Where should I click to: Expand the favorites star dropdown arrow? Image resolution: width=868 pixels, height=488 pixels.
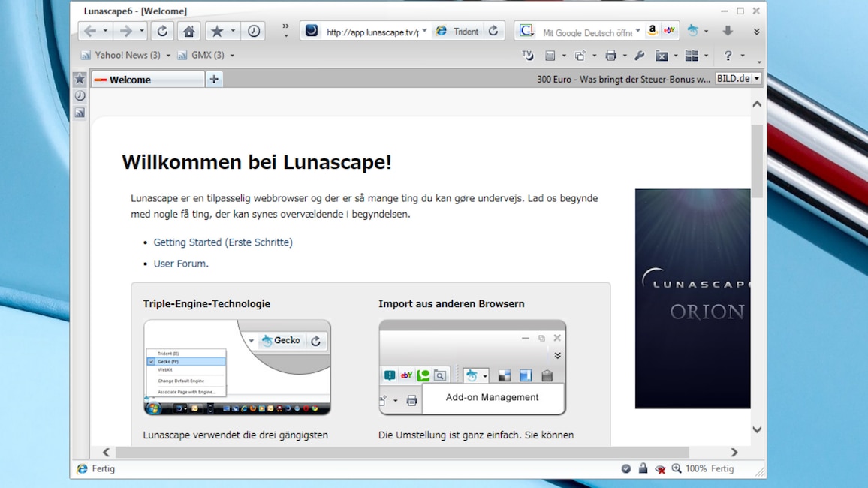[233, 31]
